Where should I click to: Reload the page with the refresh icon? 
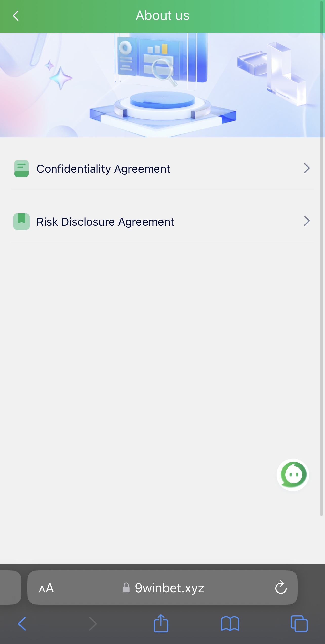tap(281, 587)
